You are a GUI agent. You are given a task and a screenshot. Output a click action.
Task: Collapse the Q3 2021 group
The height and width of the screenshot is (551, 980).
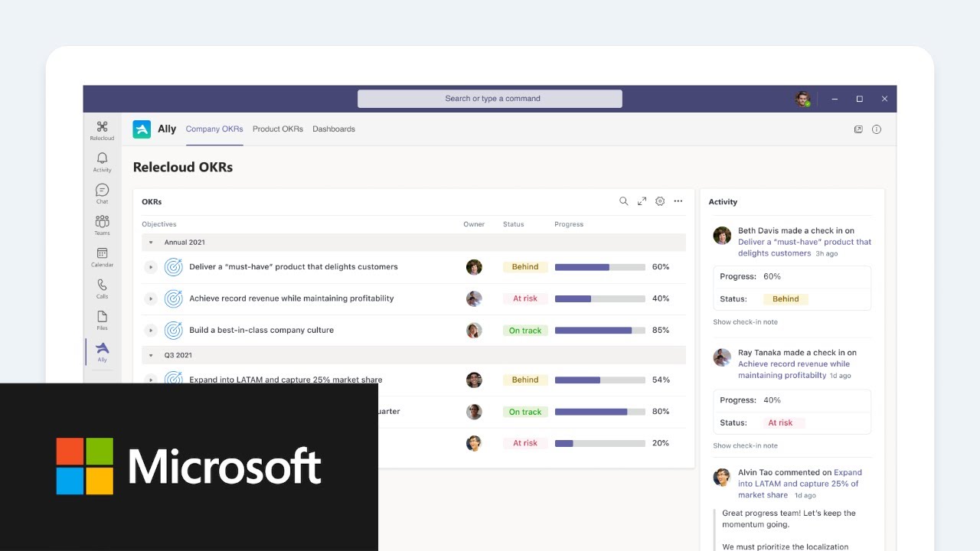coord(151,355)
